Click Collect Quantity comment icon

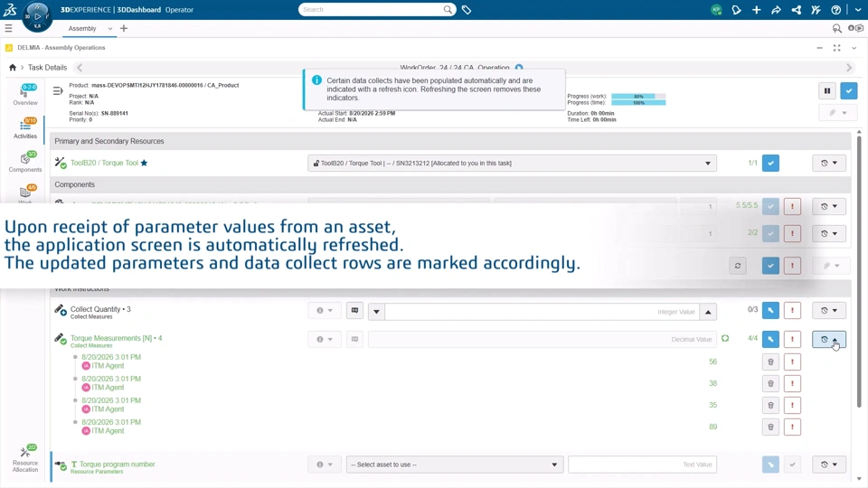point(354,310)
